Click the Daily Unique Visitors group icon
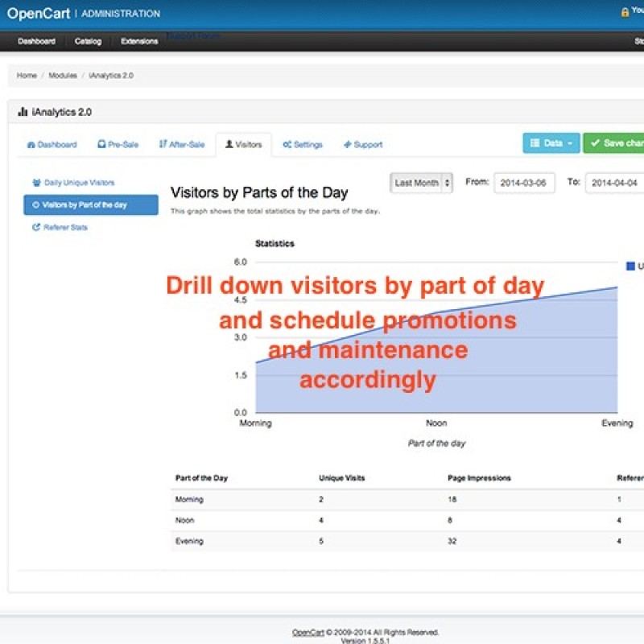Viewport: 644px width, 644px height. (36, 183)
